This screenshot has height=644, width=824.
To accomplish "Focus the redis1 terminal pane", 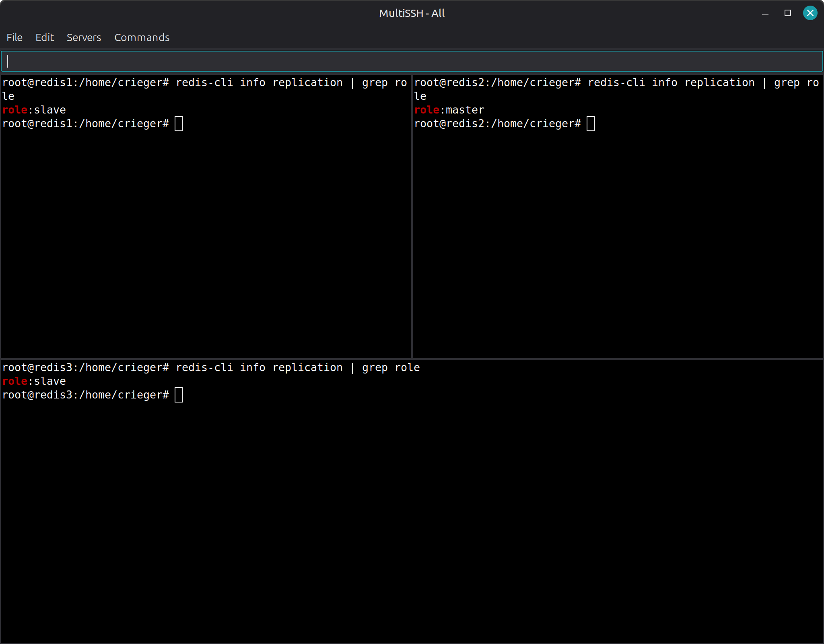I will [x=206, y=242].
